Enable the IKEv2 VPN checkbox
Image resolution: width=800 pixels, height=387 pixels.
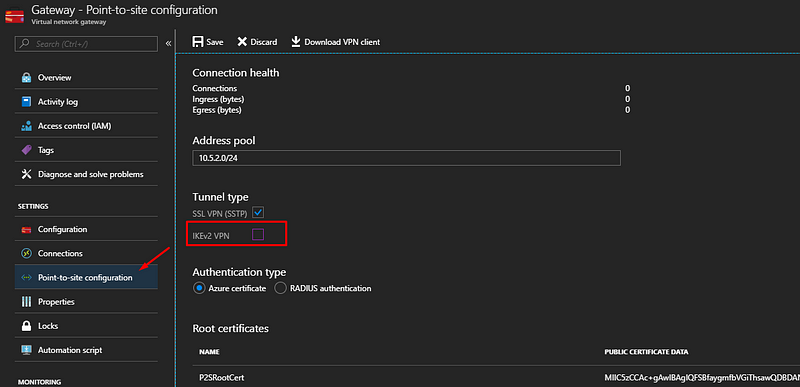258,235
